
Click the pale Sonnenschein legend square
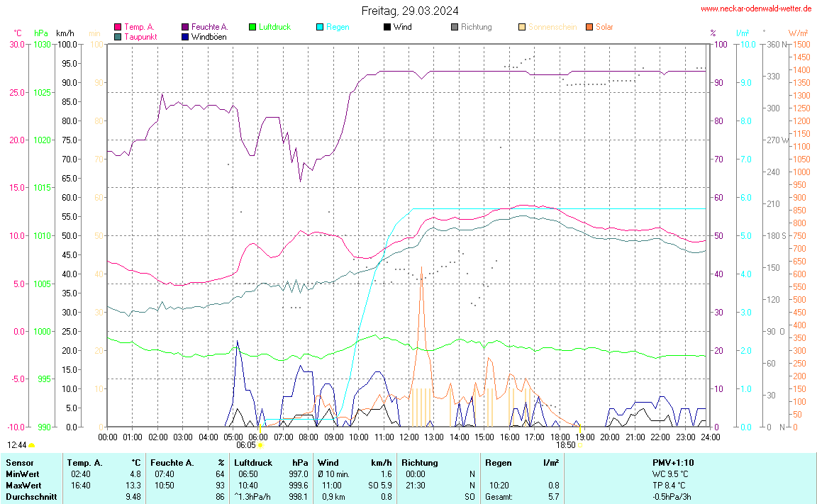pos(522,27)
